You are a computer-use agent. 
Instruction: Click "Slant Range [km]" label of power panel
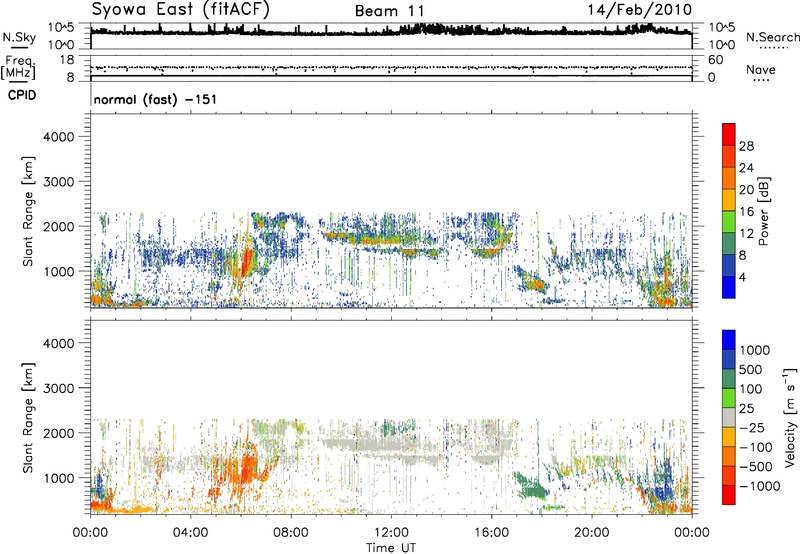[28, 212]
